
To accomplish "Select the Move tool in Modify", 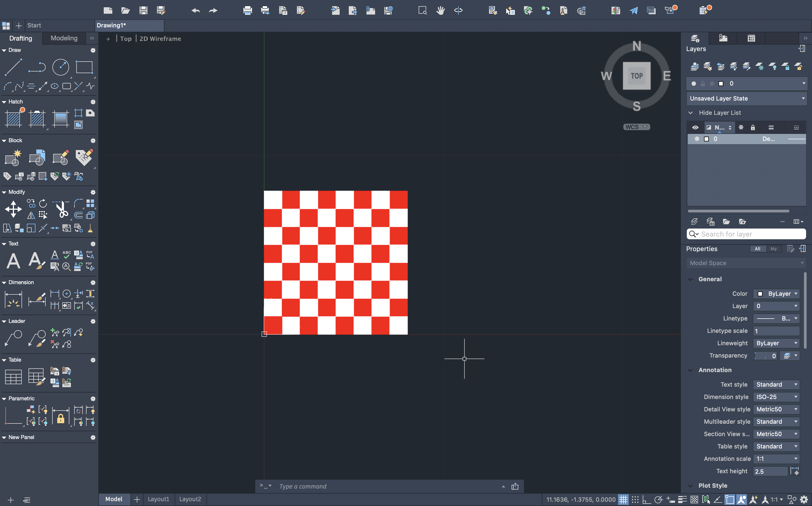I will tap(13, 209).
